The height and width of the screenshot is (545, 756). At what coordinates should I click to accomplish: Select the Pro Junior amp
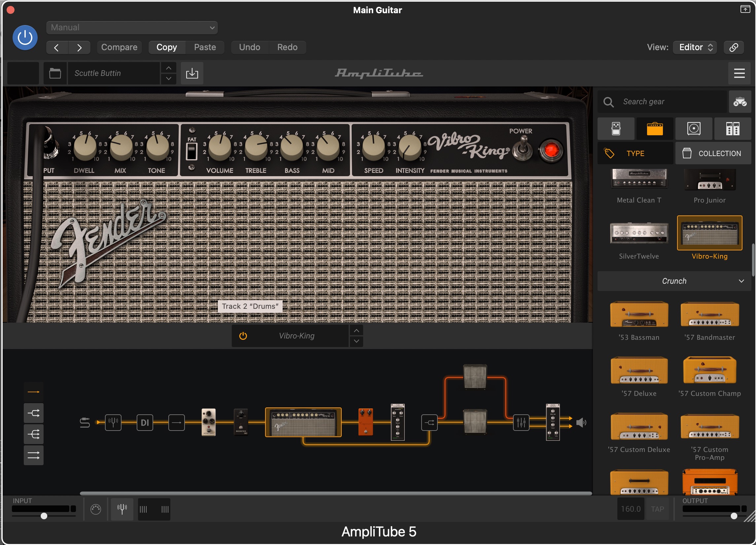710,186
